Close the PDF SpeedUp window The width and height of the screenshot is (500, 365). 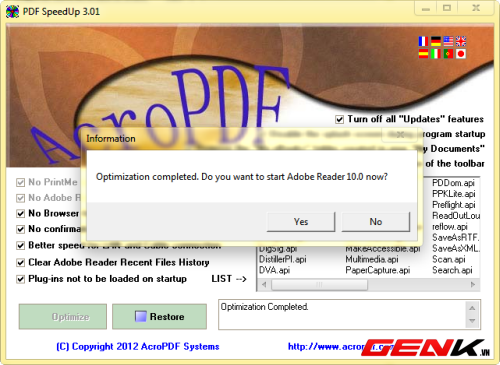(x=476, y=8)
